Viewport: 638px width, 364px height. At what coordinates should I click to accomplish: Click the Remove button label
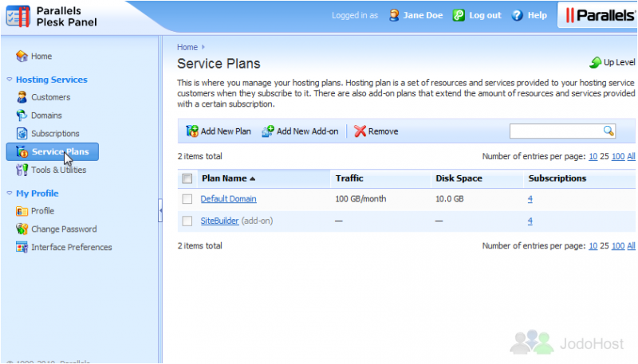point(384,131)
